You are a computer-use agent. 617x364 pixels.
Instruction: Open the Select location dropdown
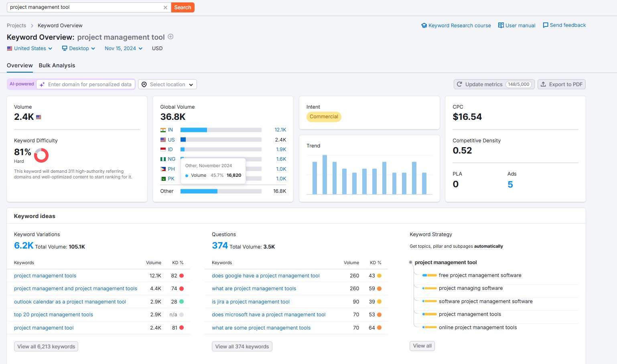coord(167,85)
